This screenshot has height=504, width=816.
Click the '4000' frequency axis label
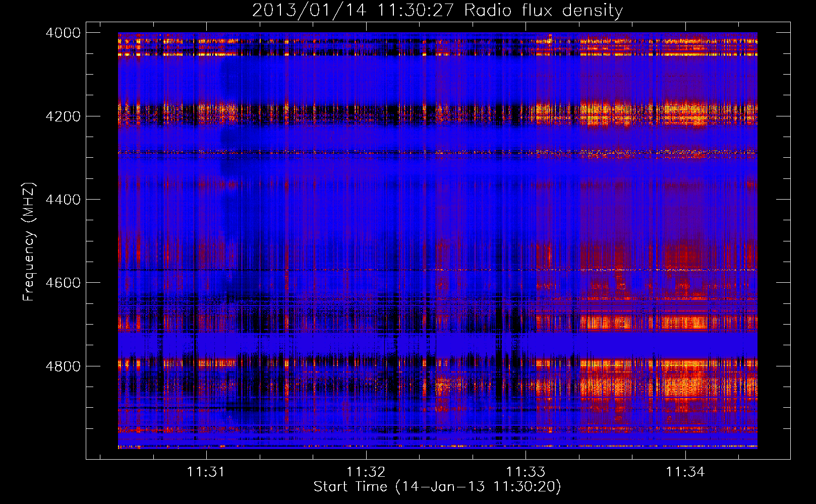(63, 33)
